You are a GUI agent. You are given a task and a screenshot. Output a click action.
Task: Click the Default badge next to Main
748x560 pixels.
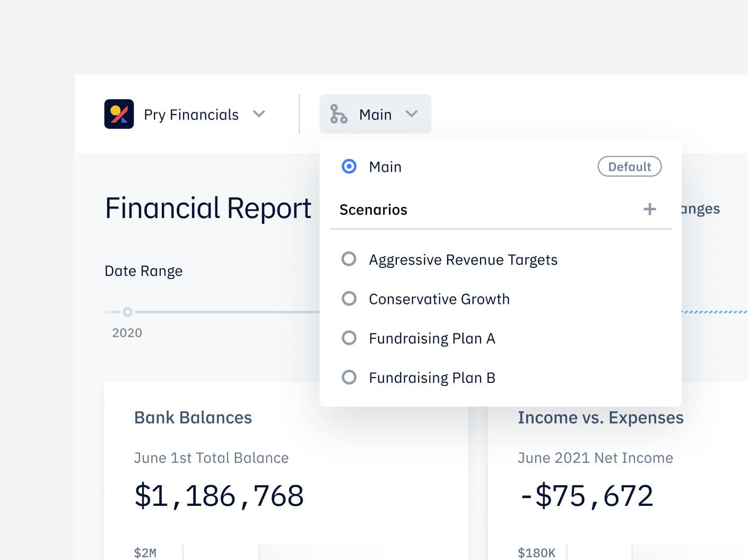(x=629, y=167)
